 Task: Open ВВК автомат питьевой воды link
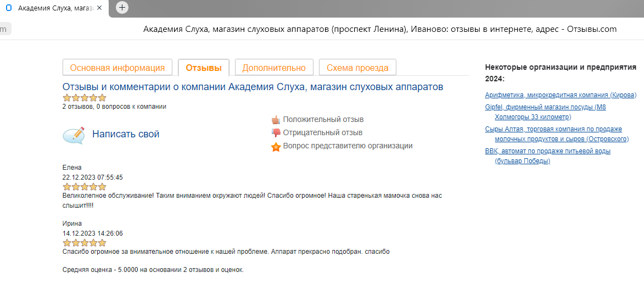coord(547,151)
